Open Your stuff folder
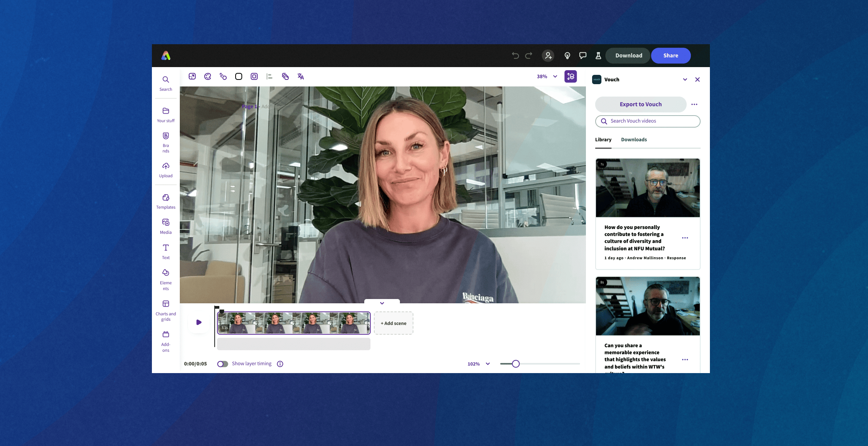This screenshot has height=446, width=868. click(x=166, y=115)
